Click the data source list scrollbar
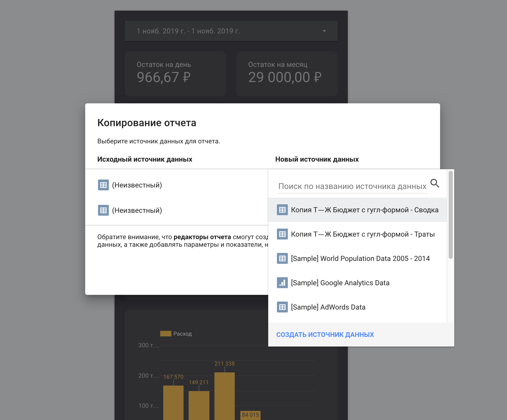The image size is (507, 420). tap(450, 215)
